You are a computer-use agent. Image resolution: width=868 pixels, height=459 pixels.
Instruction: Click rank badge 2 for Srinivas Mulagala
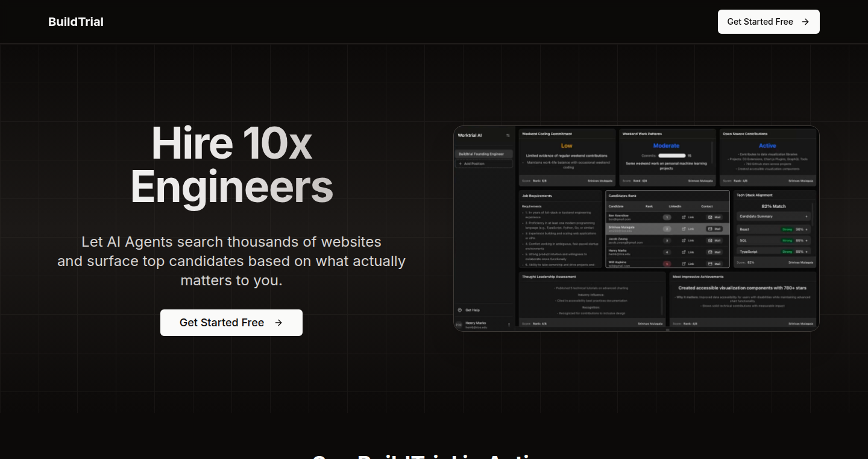point(667,229)
